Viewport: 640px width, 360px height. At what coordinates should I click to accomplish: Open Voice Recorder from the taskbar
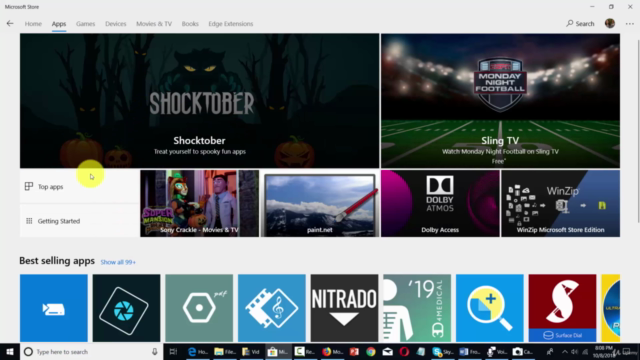[x=496, y=351]
